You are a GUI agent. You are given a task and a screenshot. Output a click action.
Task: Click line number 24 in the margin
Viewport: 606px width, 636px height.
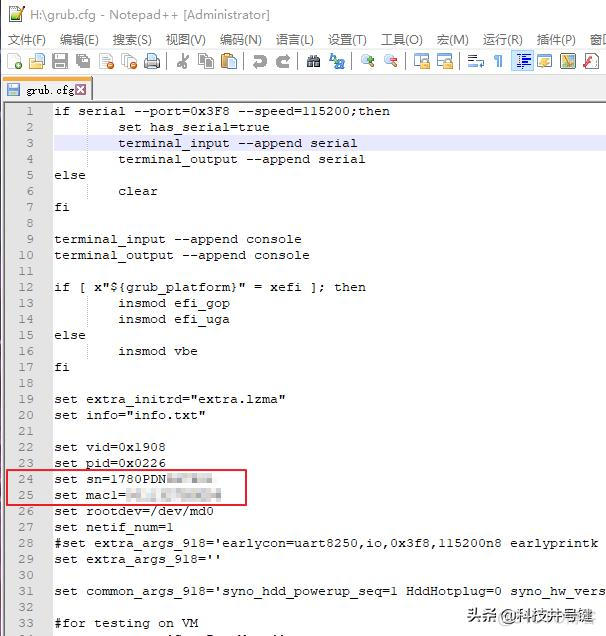click(26, 479)
